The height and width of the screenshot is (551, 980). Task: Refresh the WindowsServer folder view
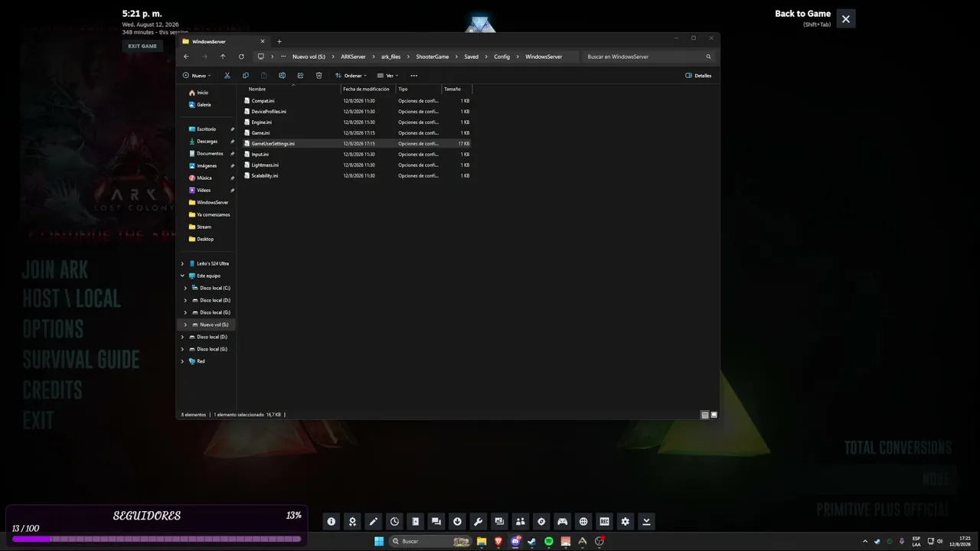(x=241, y=57)
